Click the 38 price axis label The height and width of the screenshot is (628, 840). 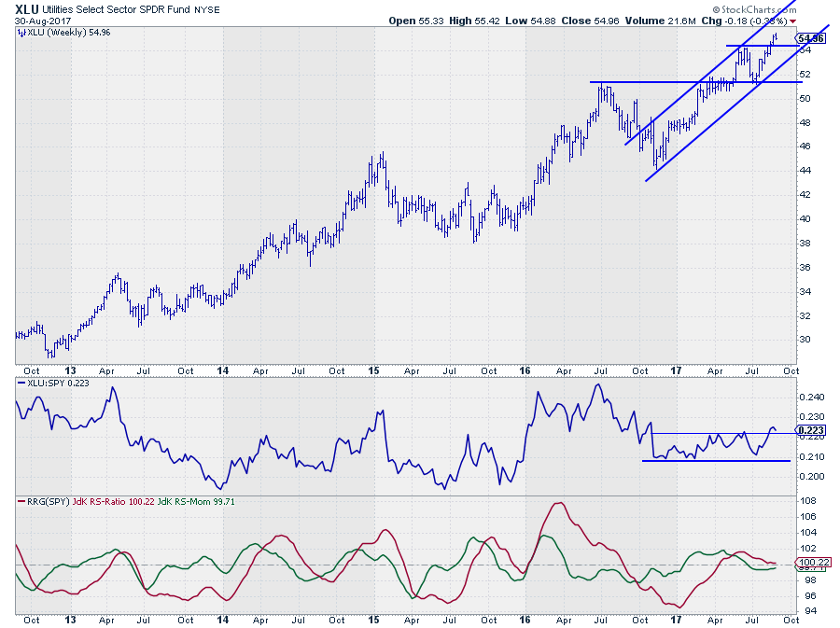coord(805,243)
